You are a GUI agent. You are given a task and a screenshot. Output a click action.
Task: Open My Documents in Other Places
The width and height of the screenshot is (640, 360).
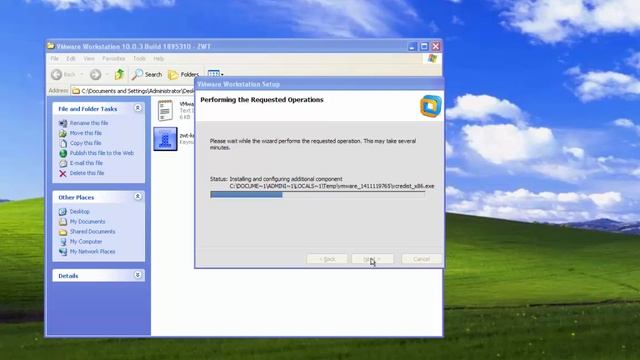click(x=87, y=222)
